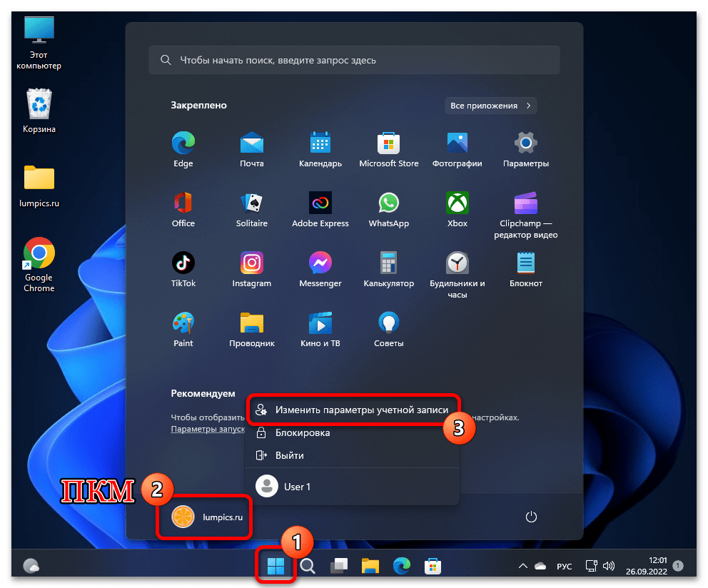Open the weather widget on taskbar

pos(31,565)
